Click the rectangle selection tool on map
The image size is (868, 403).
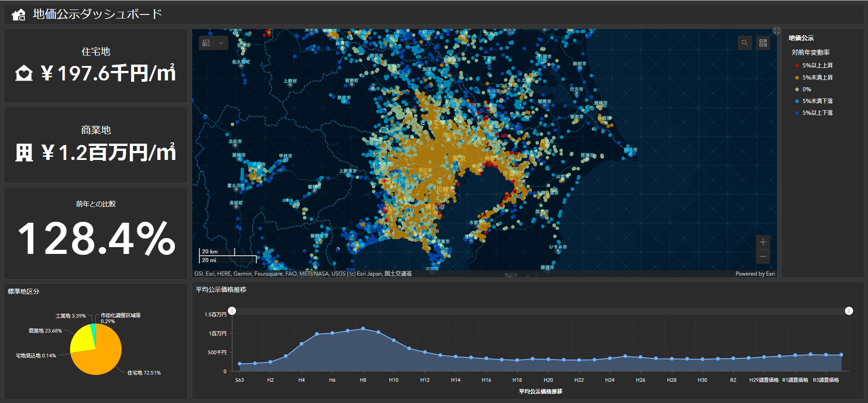206,43
